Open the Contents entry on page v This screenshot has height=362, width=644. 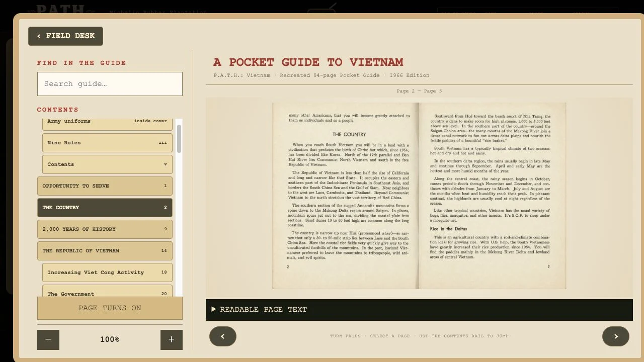107,164
